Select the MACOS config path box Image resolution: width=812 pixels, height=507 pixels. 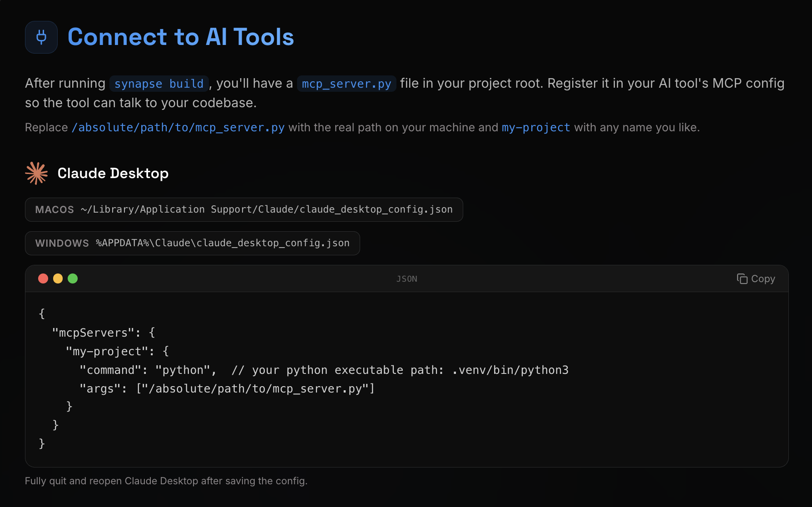pos(244,209)
